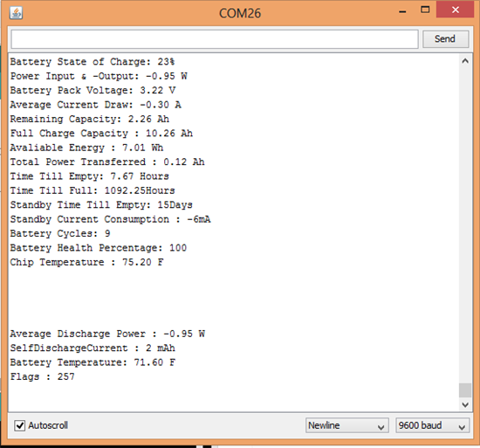Click the 'Power Input & -Output: -0.95 W' line

[99, 76]
